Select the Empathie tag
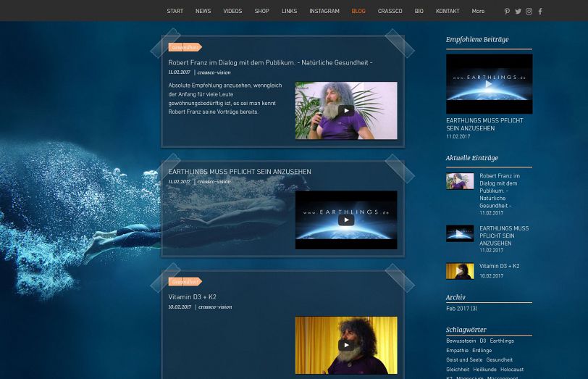Screen dimensions: 588x379 pos(457,351)
